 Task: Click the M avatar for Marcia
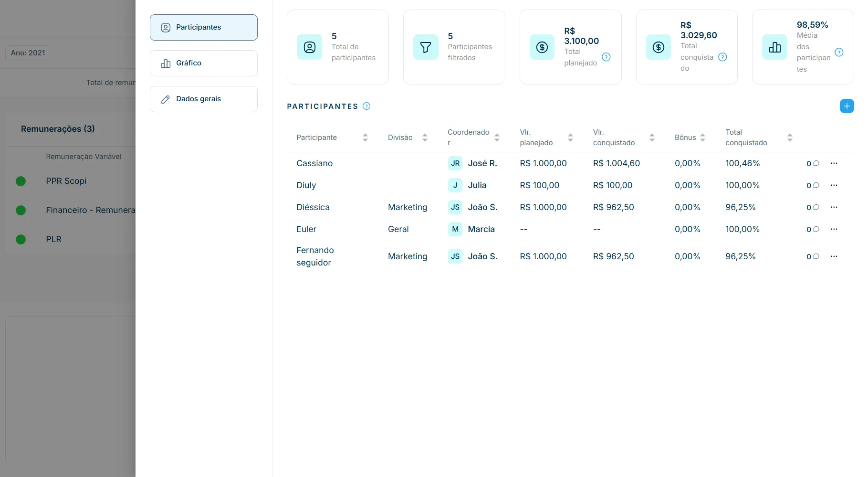click(455, 229)
